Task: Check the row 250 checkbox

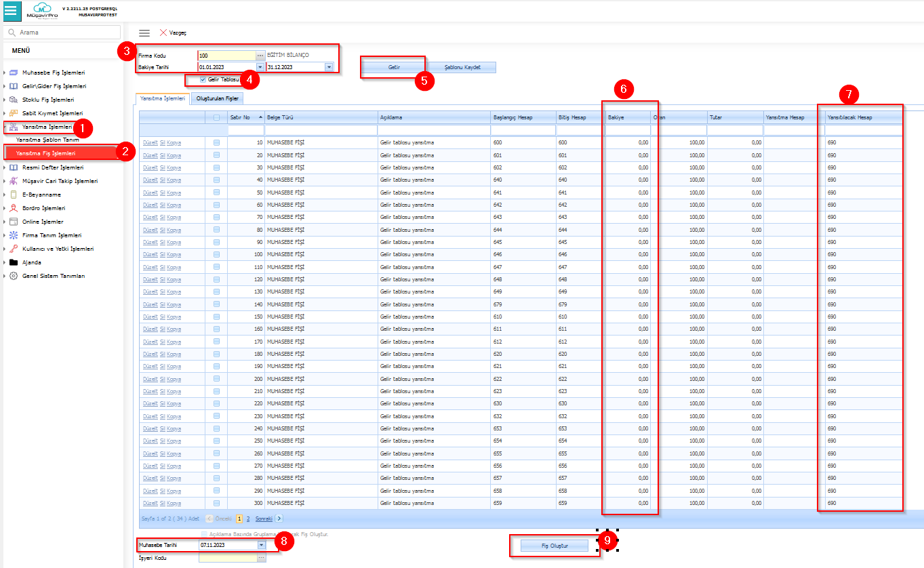Action: click(216, 441)
